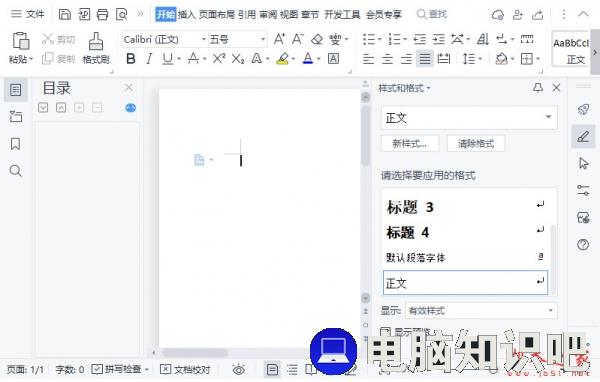
Task: Apply Italic formatting
Action: 149,59
